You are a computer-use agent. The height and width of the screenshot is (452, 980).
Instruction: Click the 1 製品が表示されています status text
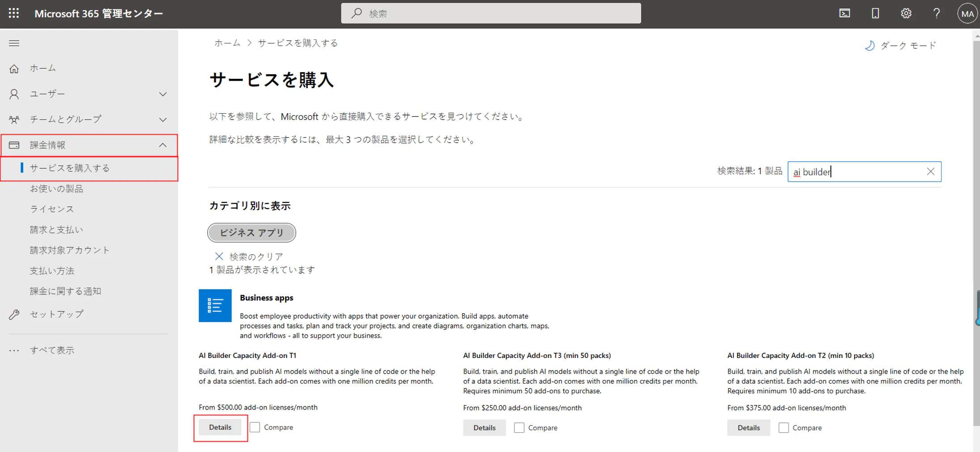click(262, 270)
